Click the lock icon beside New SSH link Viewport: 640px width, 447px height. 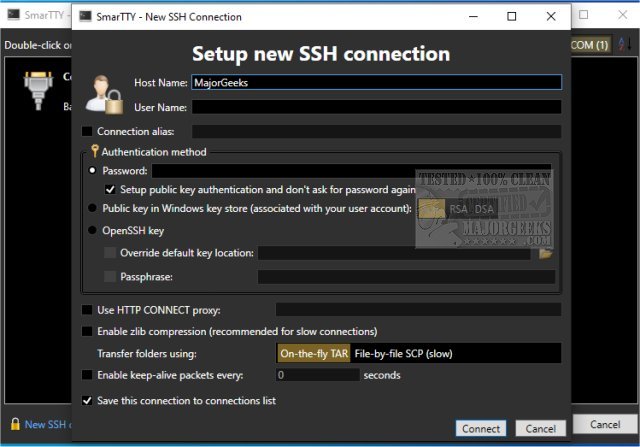(15, 424)
